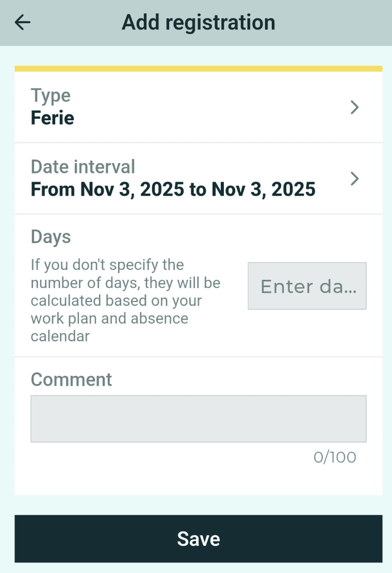The image size is (392, 573).
Task: Tap the back arrow icon
Action: point(23,22)
